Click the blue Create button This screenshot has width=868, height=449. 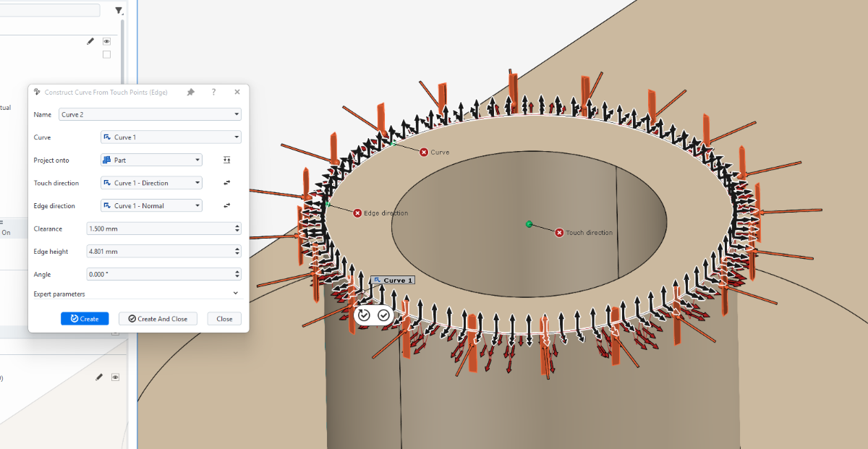click(85, 319)
